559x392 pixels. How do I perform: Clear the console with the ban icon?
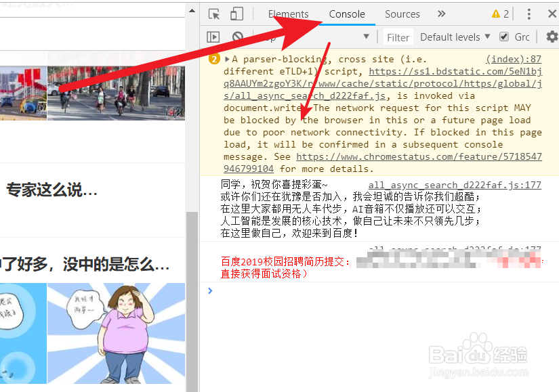tap(237, 37)
